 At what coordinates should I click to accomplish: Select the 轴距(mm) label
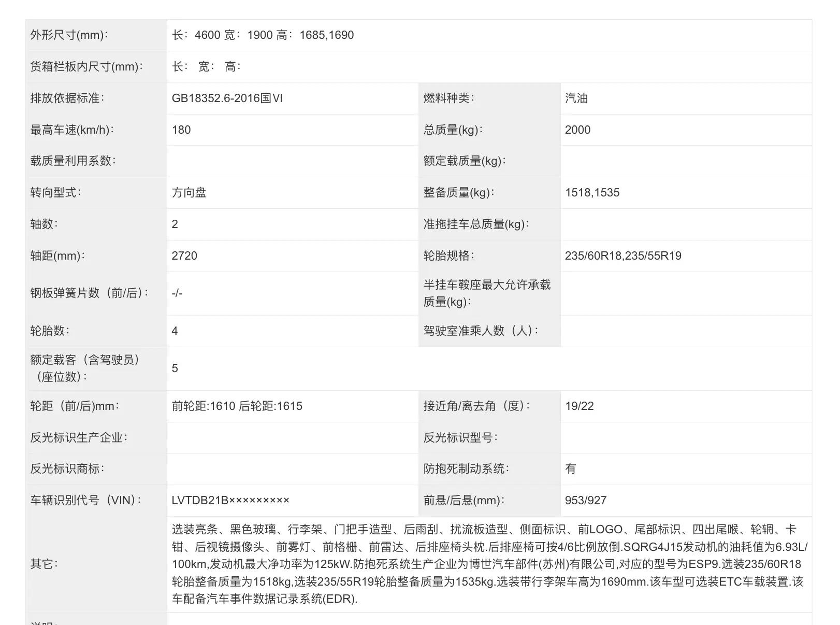pyautogui.click(x=57, y=256)
